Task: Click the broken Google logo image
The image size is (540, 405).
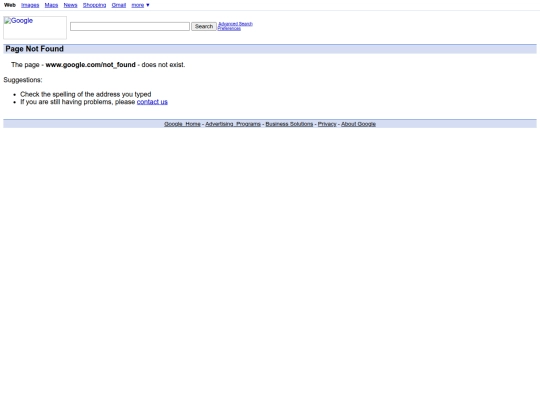Action: [x=35, y=28]
